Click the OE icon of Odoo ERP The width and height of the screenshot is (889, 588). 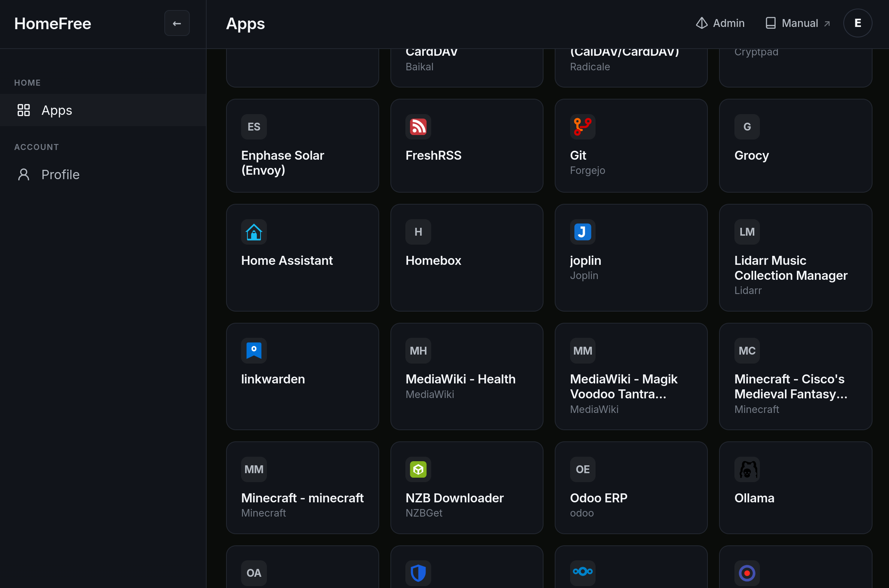click(x=582, y=469)
